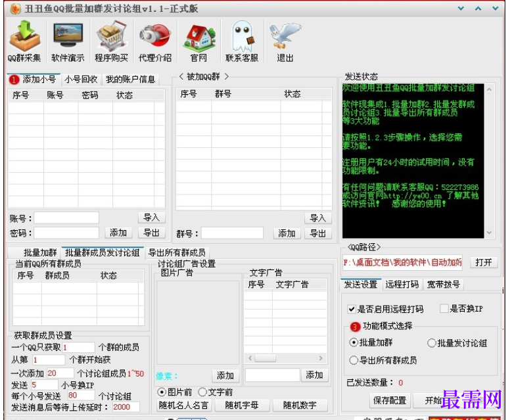Click the up chevron in the title bar
514x420 pixels.
479,9
